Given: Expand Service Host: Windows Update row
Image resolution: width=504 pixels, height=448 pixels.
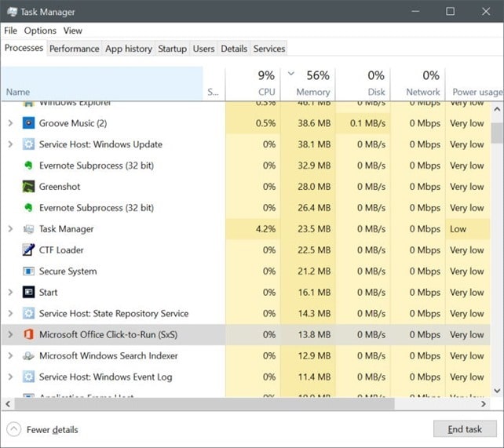Looking at the screenshot, I should pyautogui.click(x=10, y=144).
